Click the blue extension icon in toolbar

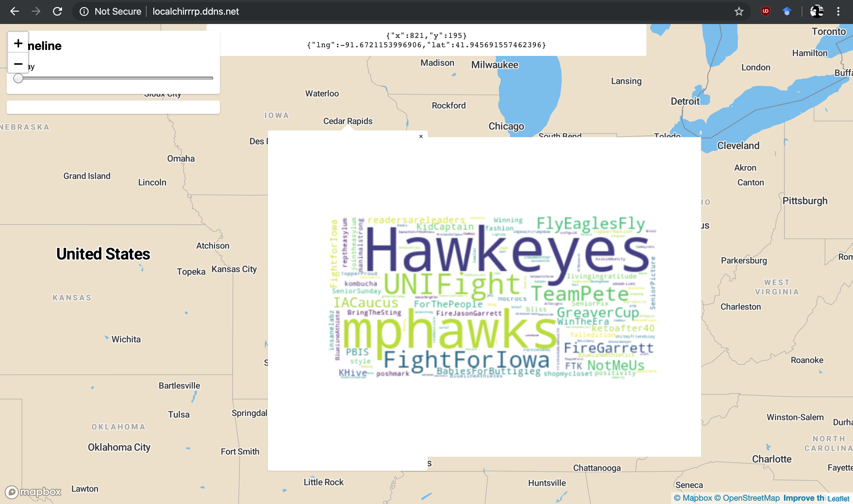pyautogui.click(x=787, y=11)
